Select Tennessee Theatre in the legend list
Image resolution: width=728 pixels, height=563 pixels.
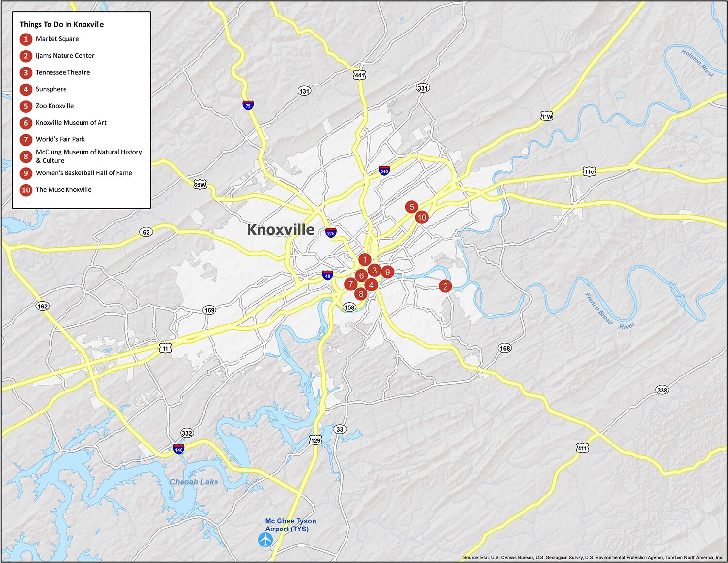[x=63, y=72]
